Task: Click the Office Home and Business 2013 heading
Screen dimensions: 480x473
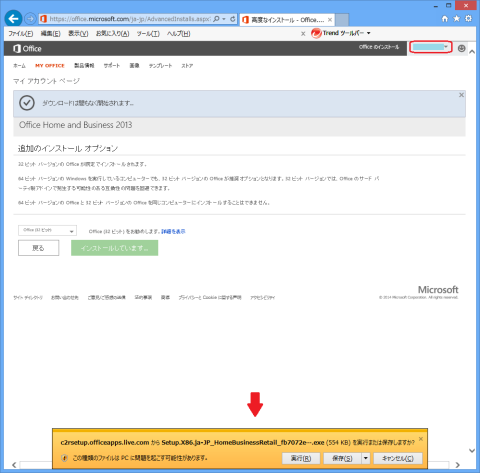Action: [75, 125]
